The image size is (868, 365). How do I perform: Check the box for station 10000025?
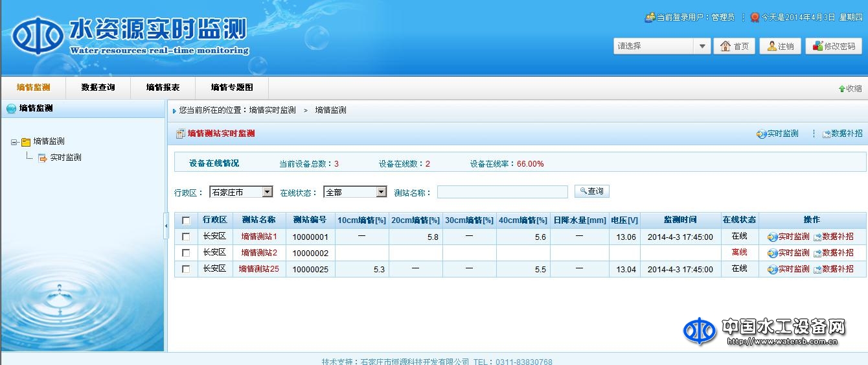(187, 269)
